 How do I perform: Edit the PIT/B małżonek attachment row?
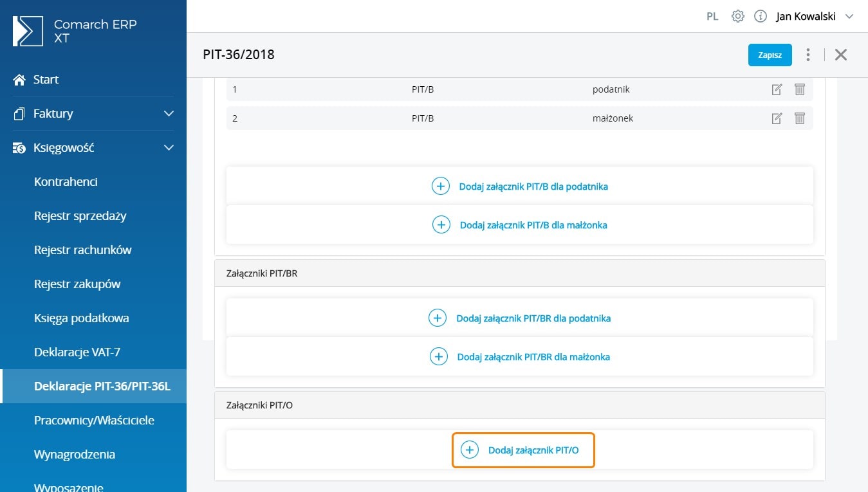777,118
